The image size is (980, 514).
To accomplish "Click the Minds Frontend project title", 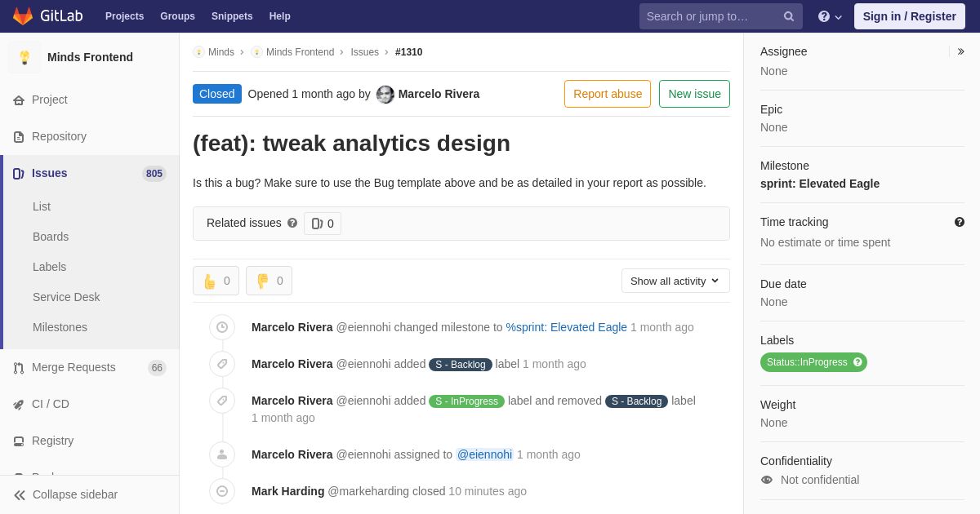I will [90, 57].
